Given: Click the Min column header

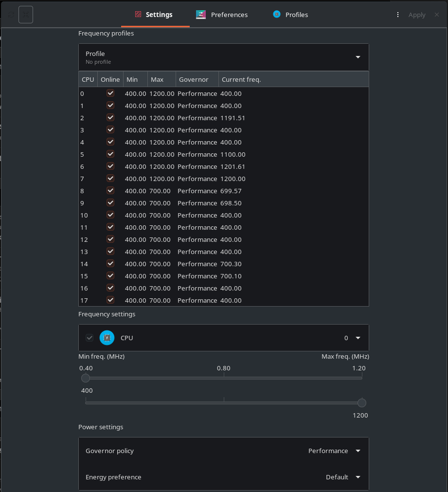Looking at the screenshot, I should coord(135,79).
